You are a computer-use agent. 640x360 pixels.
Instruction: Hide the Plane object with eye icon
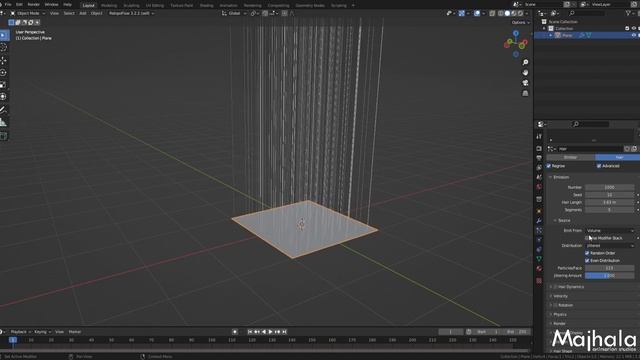click(x=633, y=36)
